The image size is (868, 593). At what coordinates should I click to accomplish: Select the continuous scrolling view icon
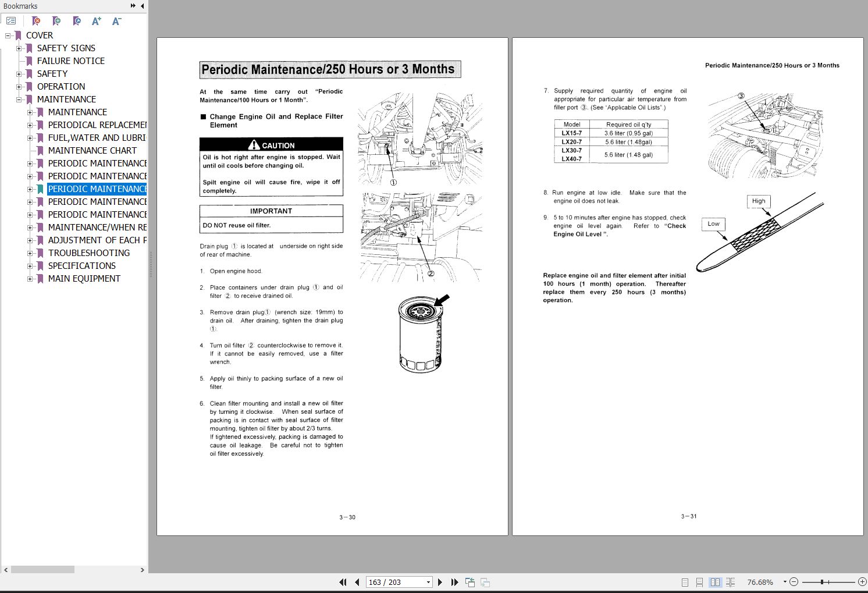(x=700, y=582)
